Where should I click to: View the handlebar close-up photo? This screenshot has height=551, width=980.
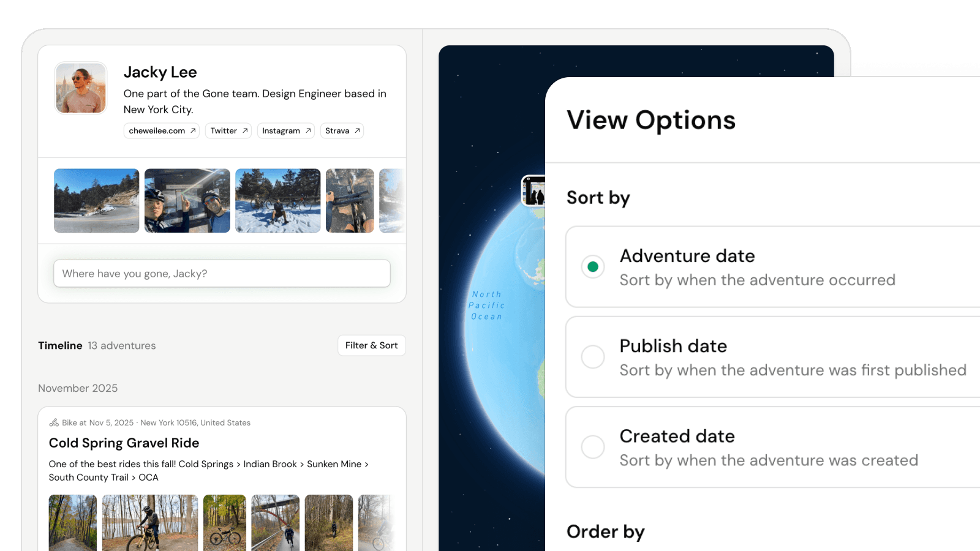(350, 201)
